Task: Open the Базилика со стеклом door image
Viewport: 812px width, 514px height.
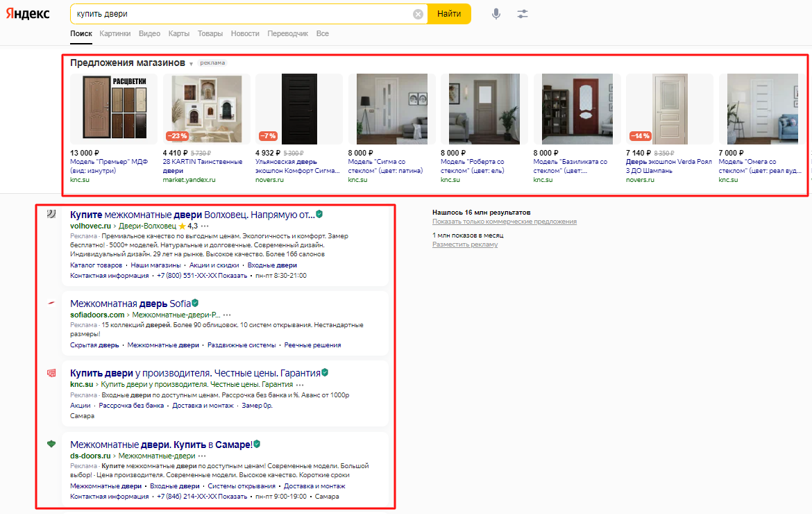Action: [x=577, y=109]
